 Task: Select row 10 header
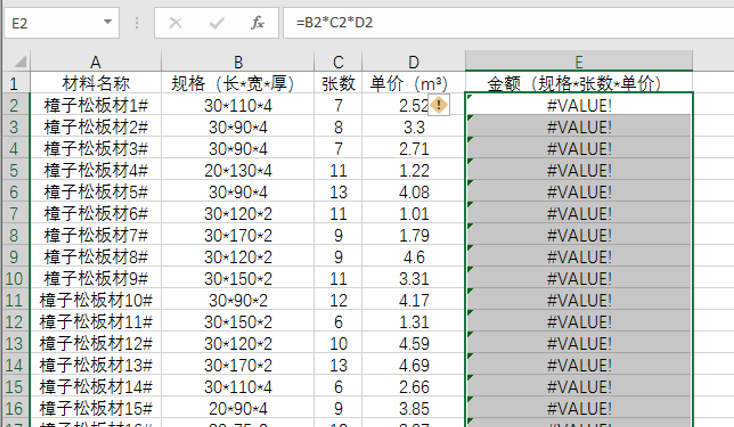click(x=15, y=278)
